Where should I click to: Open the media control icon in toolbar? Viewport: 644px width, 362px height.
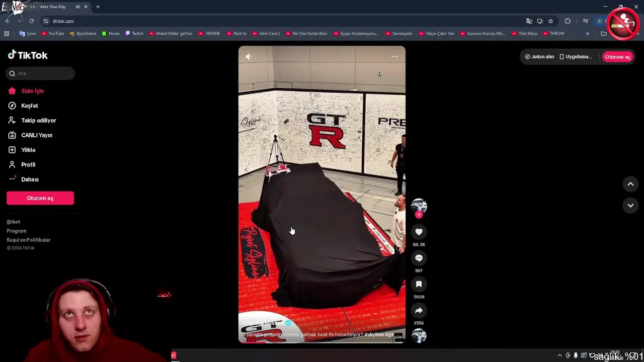coord(585,21)
